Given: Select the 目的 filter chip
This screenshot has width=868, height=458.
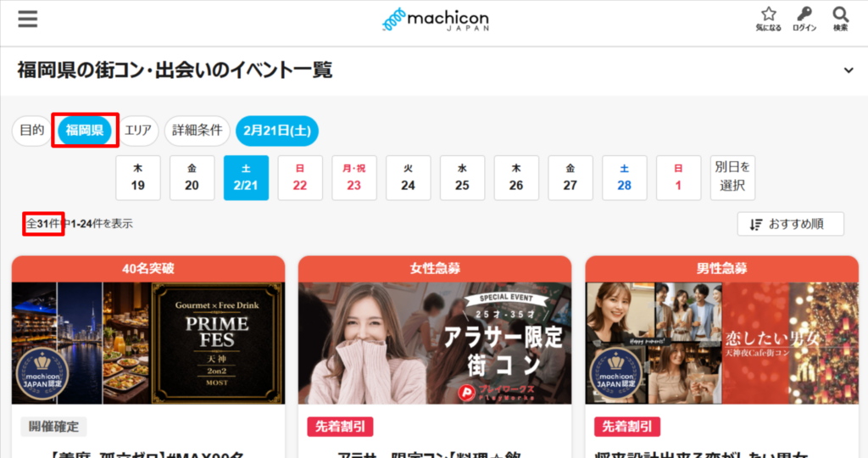Looking at the screenshot, I should point(31,131).
